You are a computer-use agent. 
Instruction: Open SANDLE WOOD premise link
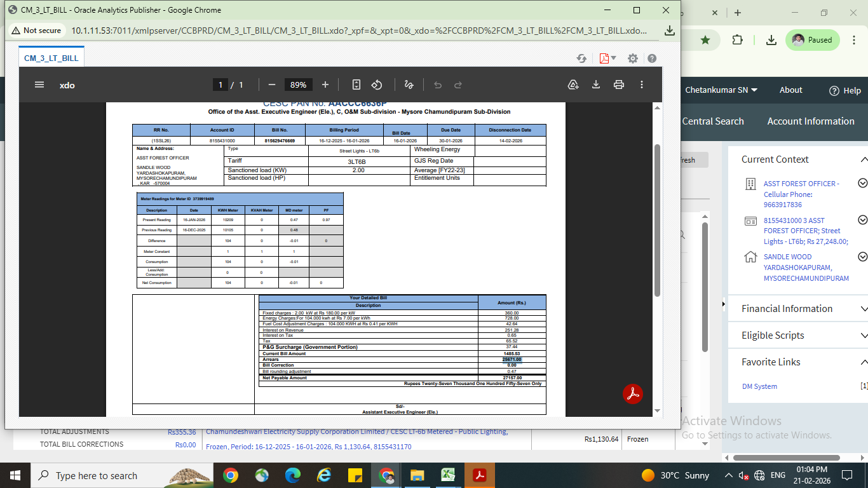(806, 268)
